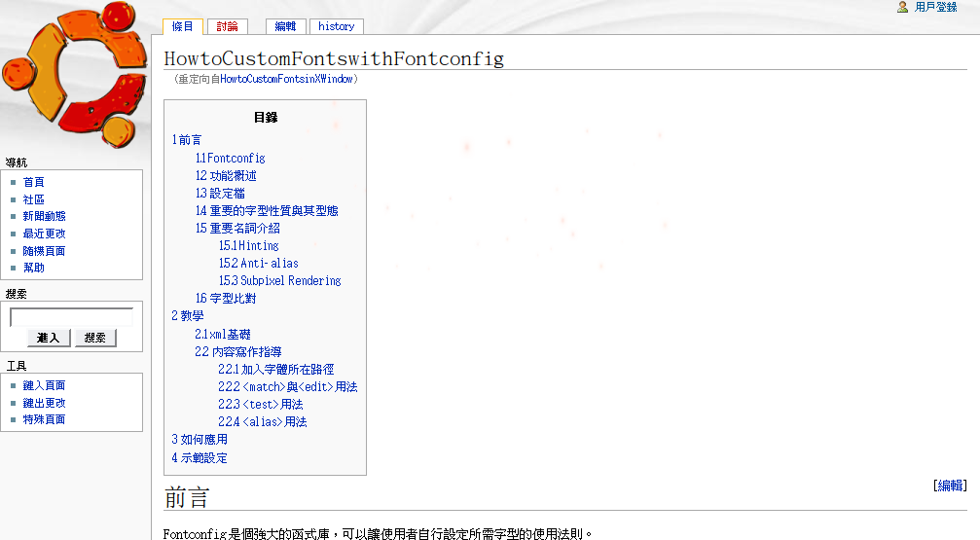Image resolution: width=980 pixels, height=540 pixels.
Task: Click the 搜索 search button
Action: (x=95, y=338)
